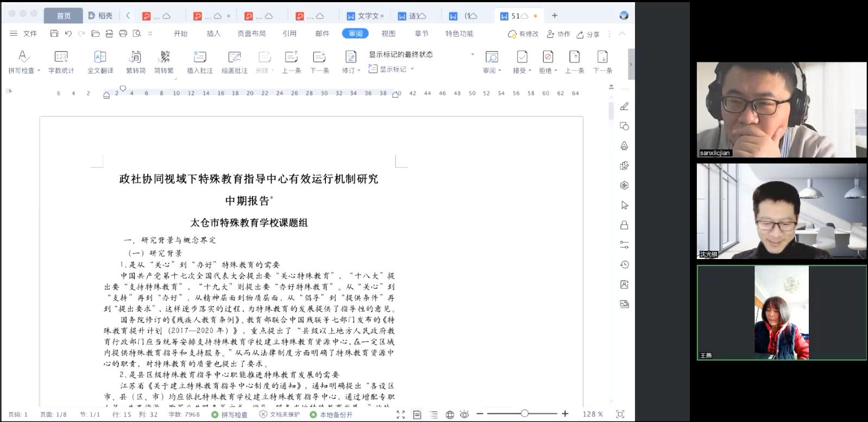The height and width of the screenshot is (422, 868).
Task: Switch to 插入 tab
Action: [x=213, y=34]
